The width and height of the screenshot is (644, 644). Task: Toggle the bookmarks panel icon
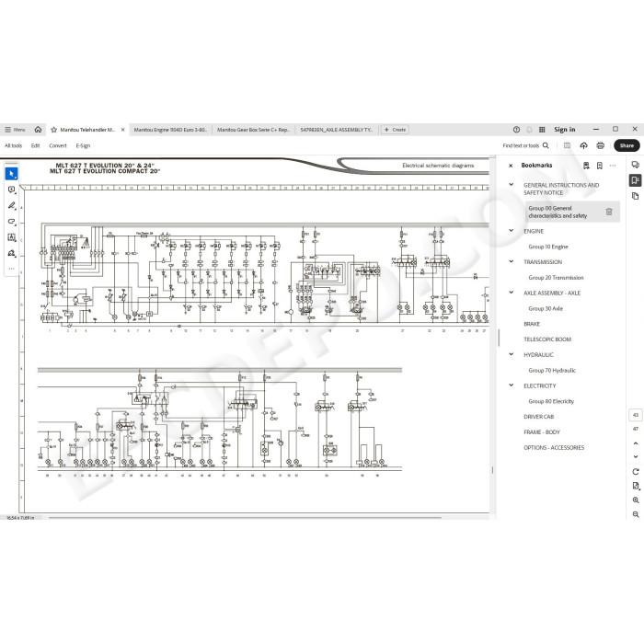pos(636,180)
